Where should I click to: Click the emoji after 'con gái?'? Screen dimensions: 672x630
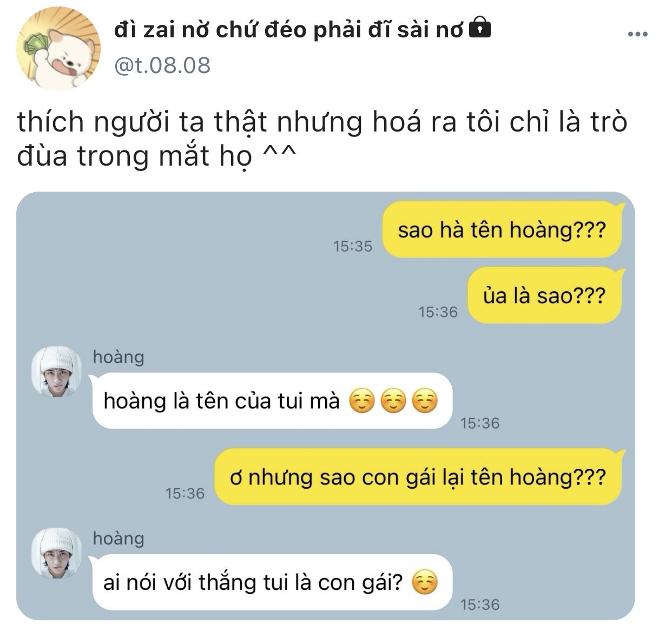[x=425, y=583]
